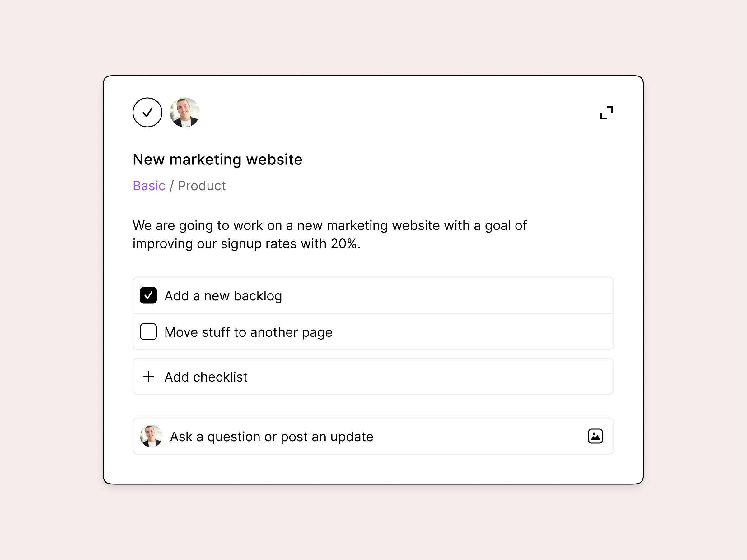747x560 pixels.
Task: Open the task titled New marketing website
Action: [x=217, y=159]
